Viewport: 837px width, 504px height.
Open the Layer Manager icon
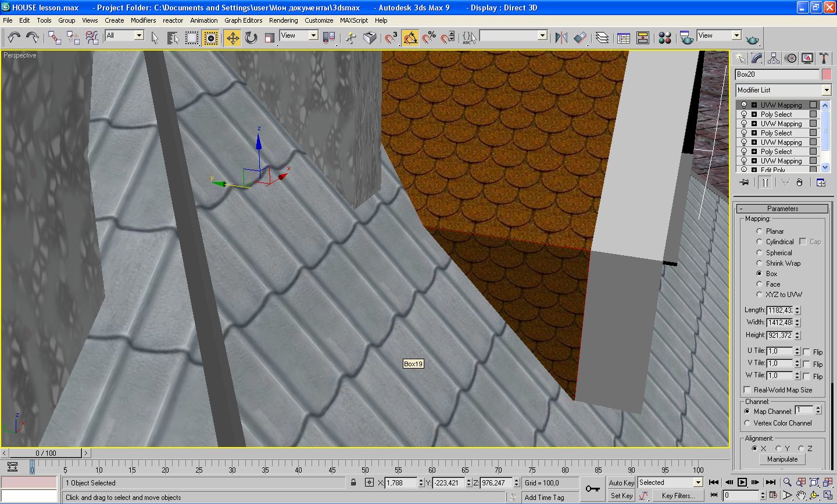point(602,38)
